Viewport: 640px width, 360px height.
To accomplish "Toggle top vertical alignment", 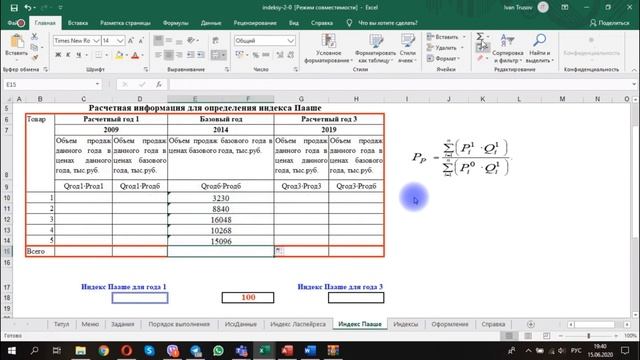I will coord(158,40).
